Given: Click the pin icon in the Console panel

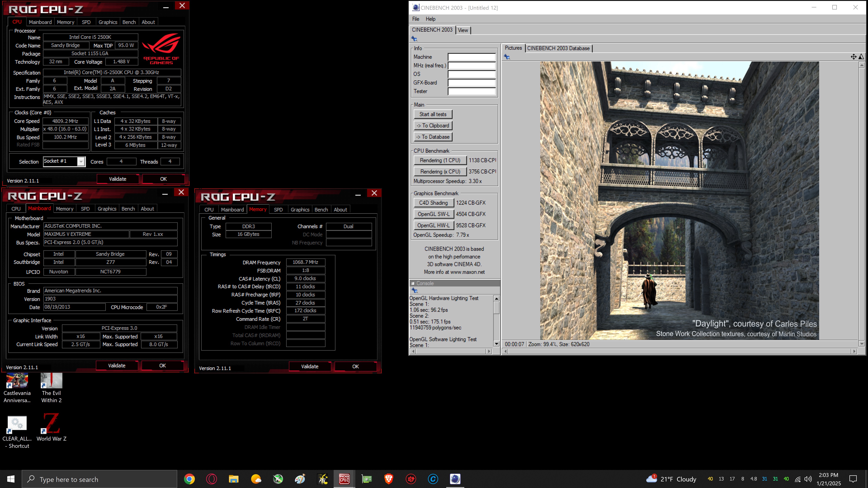Looking at the screenshot, I should pos(415,290).
